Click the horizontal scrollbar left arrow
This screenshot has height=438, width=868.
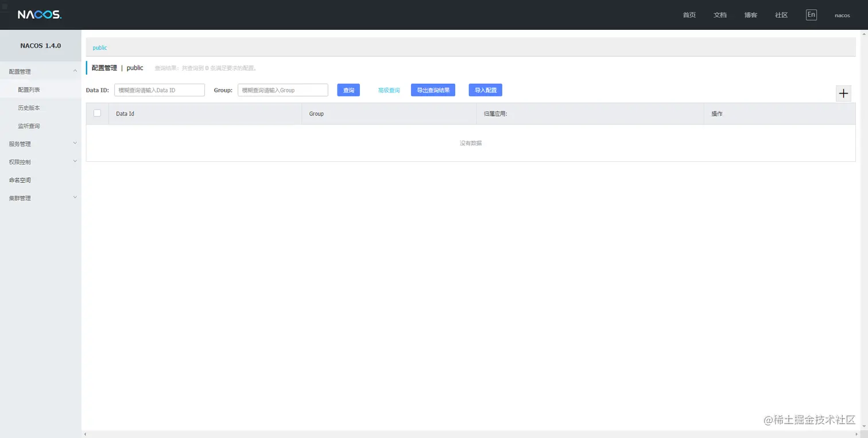point(85,434)
